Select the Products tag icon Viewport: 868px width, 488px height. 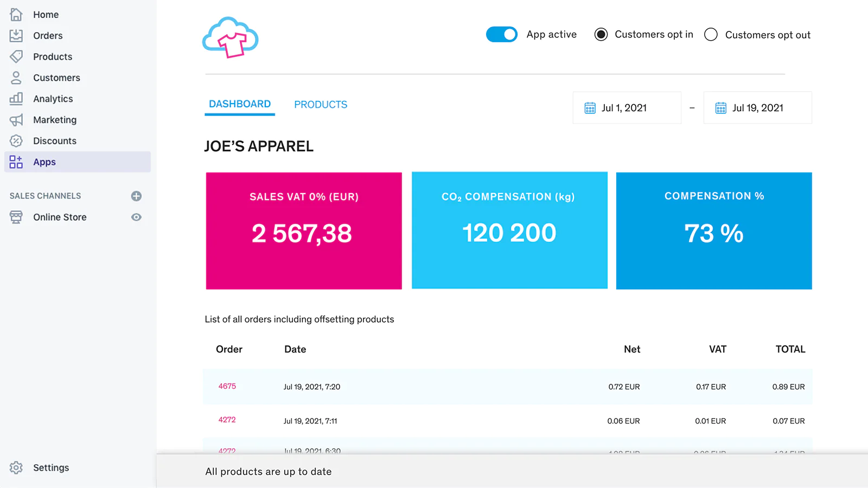(x=16, y=56)
